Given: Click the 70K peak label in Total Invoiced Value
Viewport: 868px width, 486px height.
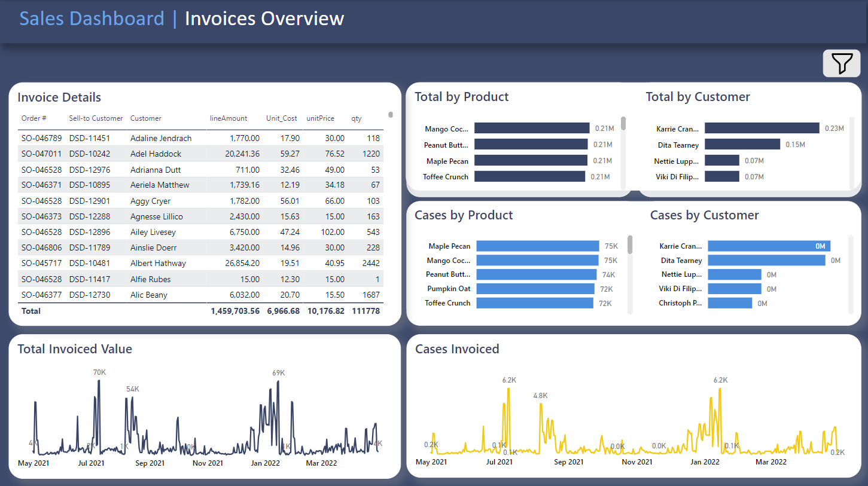Looking at the screenshot, I should pyautogui.click(x=99, y=372).
